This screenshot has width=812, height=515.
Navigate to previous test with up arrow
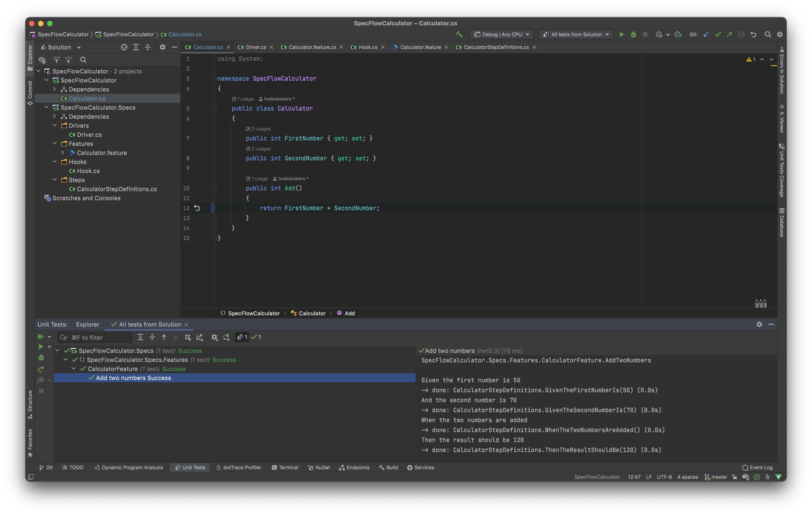164,337
